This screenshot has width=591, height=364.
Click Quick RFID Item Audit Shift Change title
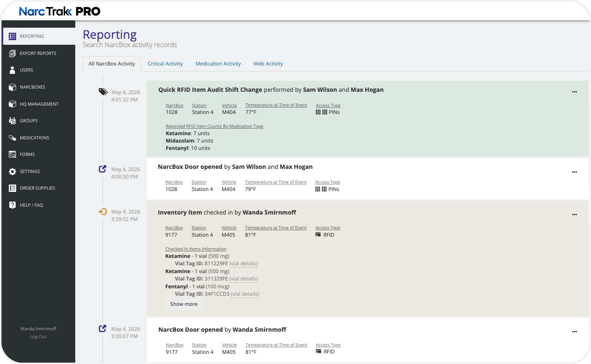210,90
